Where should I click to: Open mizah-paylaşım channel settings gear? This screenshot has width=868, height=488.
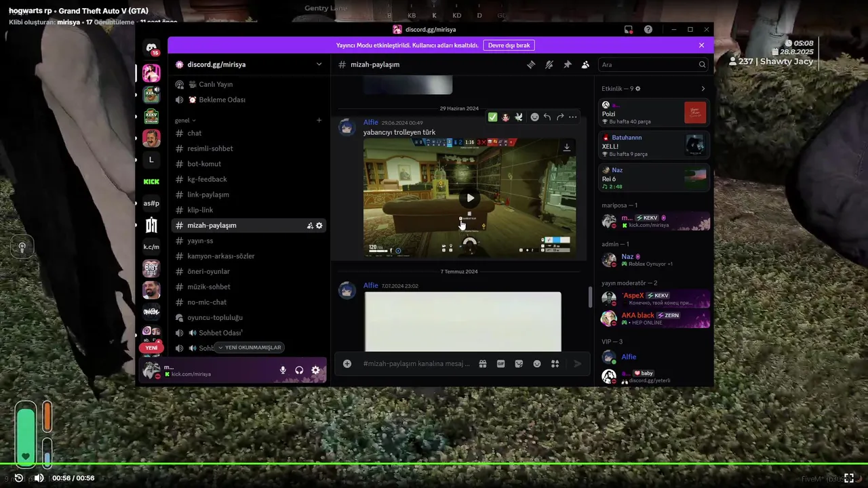(319, 225)
